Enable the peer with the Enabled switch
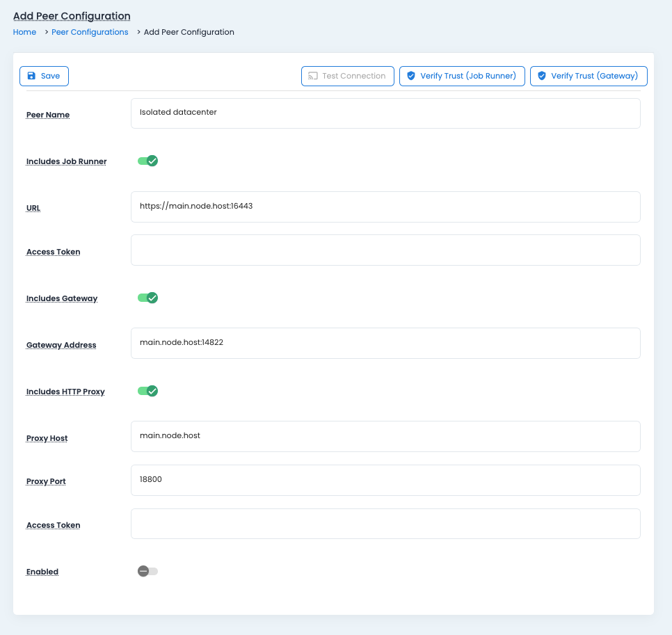672x635 pixels. [147, 571]
